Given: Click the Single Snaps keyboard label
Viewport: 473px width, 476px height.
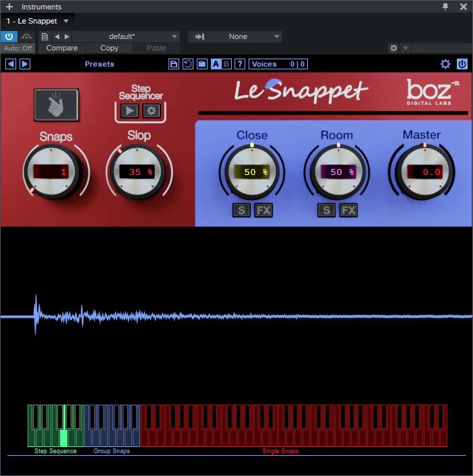Looking at the screenshot, I should click(x=280, y=451).
